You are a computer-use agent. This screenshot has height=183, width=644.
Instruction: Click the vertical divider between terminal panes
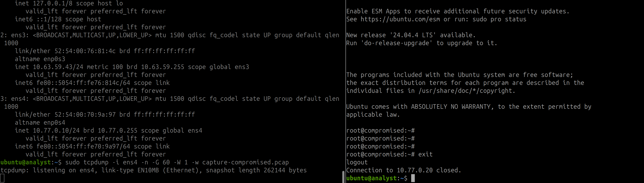pyautogui.click(x=346, y=91)
